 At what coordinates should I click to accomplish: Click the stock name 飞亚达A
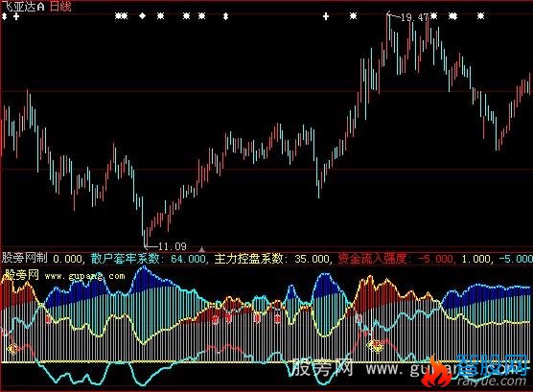pos(23,7)
